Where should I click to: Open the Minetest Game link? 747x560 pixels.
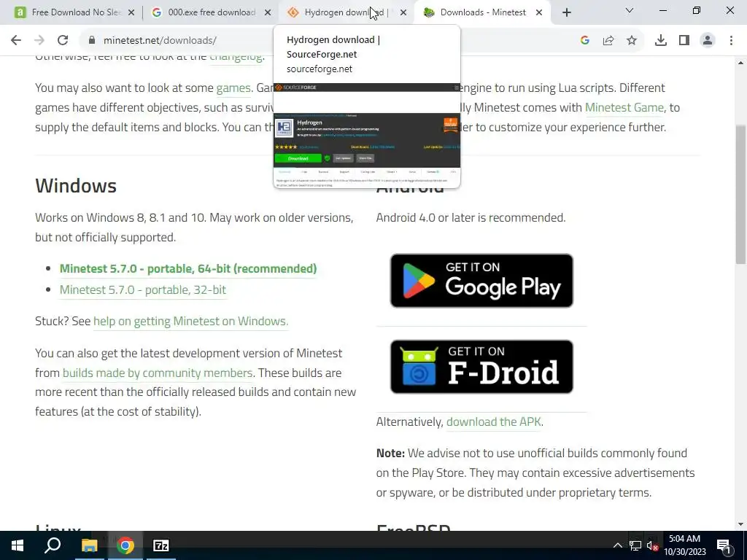coord(624,108)
